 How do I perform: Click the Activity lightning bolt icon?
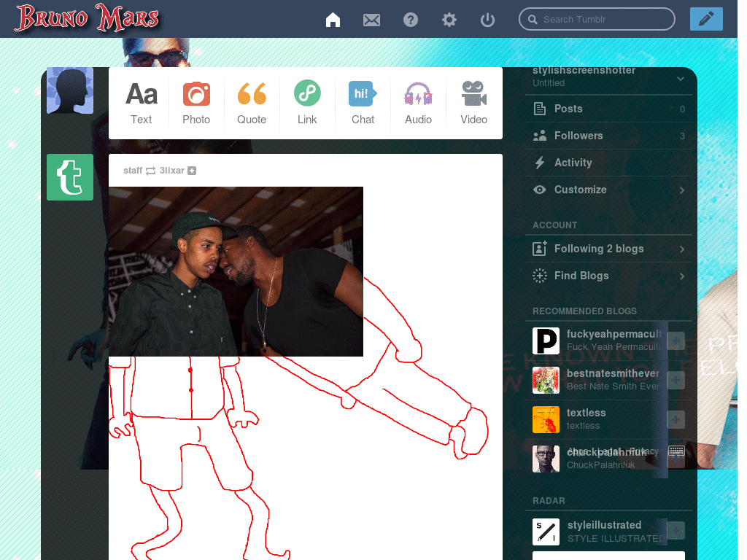(x=540, y=163)
